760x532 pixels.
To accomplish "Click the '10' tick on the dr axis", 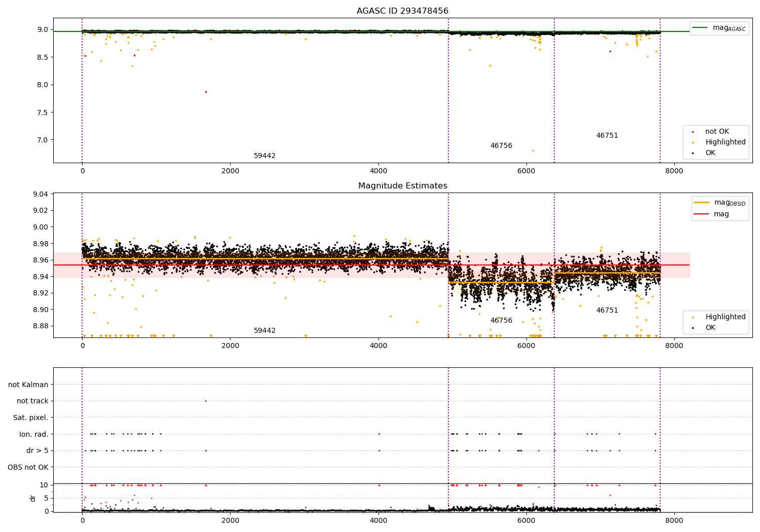I will click(44, 485).
